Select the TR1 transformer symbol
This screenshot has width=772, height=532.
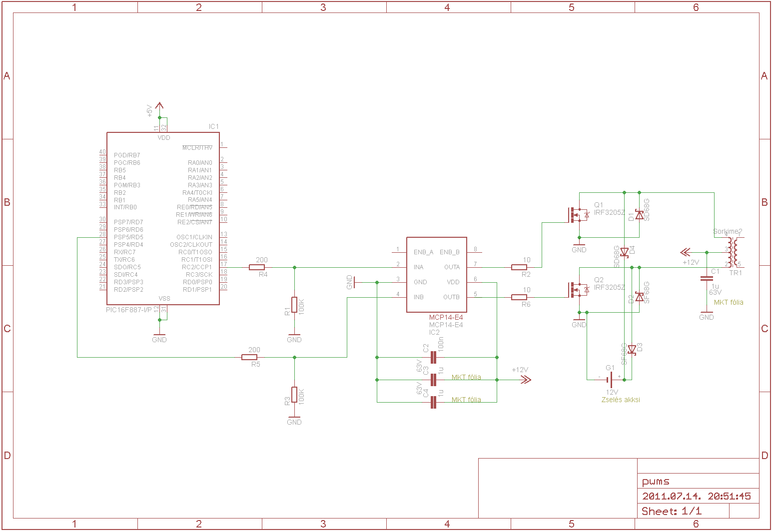pos(733,252)
